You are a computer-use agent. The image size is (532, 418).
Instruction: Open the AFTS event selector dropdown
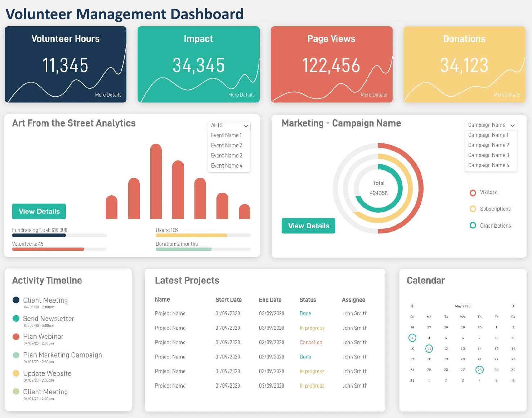point(229,125)
